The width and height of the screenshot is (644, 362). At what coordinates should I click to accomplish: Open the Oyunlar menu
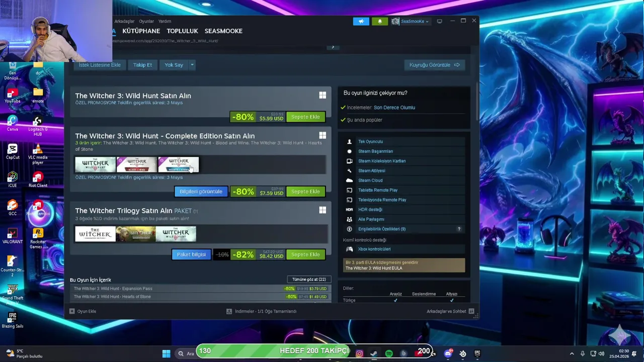point(146,21)
